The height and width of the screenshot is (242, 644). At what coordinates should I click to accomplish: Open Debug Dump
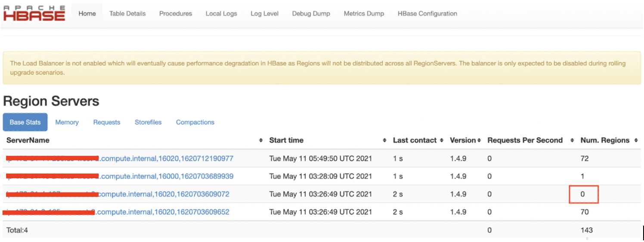[x=311, y=14]
